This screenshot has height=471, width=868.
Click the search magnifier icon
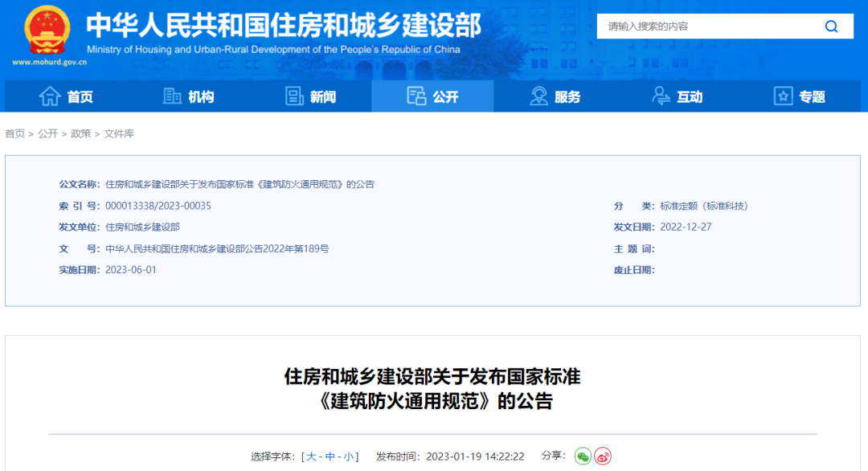coord(831,27)
